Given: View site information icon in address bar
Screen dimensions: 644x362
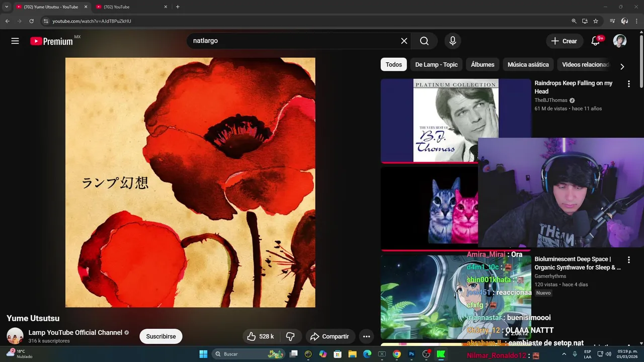Looking at the screenshot, I should [x=46, y=21].
